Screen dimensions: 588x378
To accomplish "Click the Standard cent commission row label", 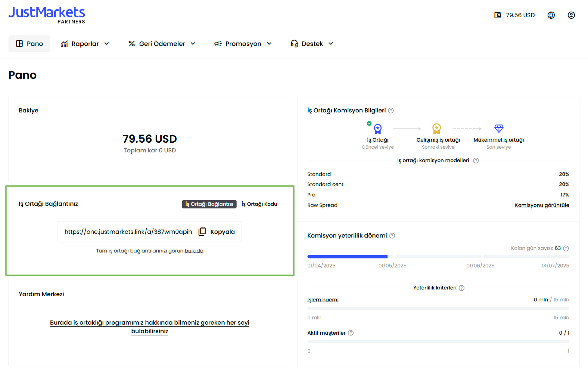I will click(325, 185).
